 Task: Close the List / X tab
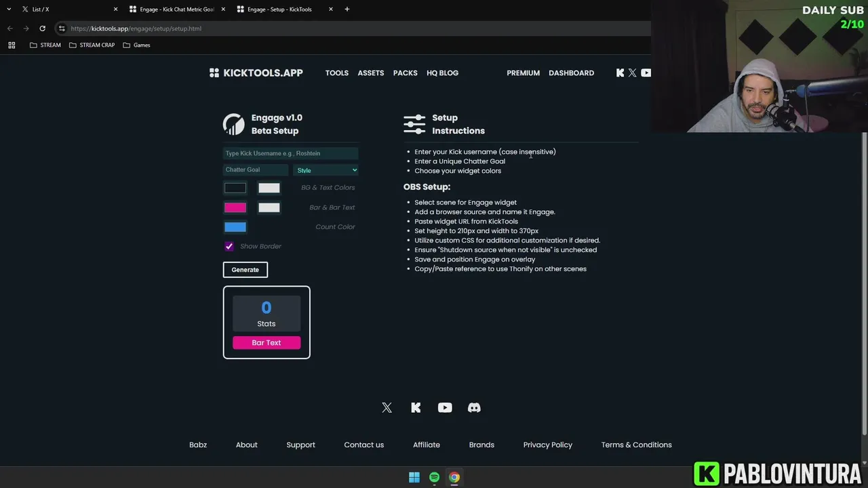pos(115,9)
